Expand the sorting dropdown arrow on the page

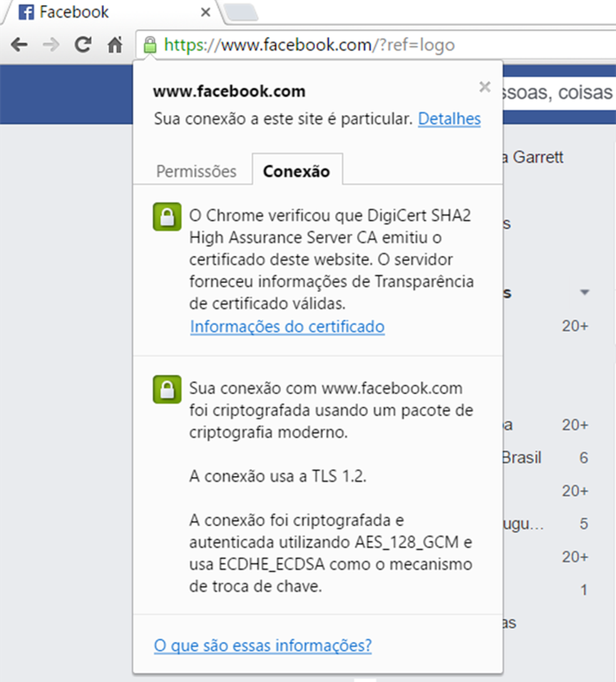[x=585, y=292]
